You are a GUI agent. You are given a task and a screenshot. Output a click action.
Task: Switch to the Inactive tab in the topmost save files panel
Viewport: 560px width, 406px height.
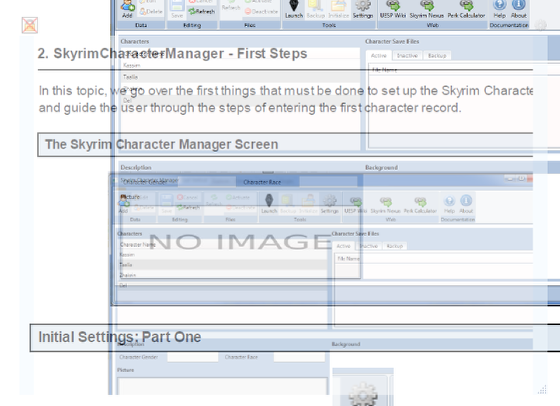[x=407, y=55]
